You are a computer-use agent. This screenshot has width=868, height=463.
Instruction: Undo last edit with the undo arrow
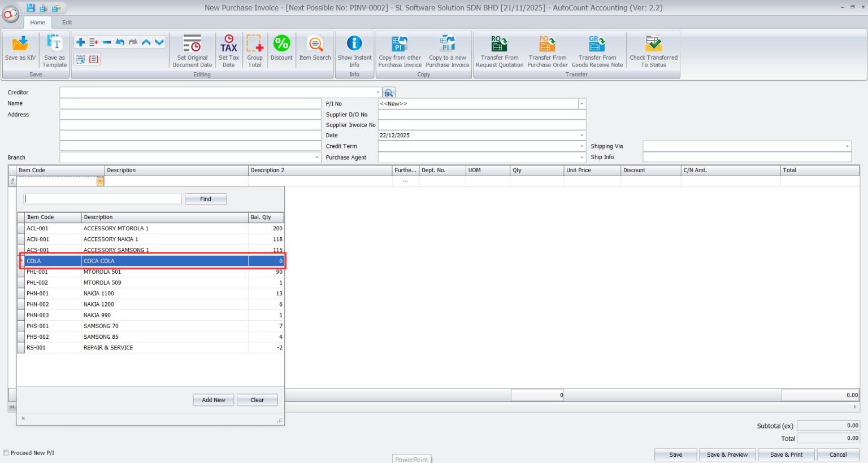click(x=119, y=41)
